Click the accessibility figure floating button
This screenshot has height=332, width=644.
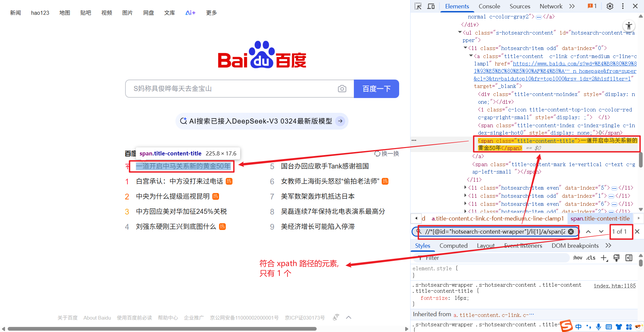(629, 26)
